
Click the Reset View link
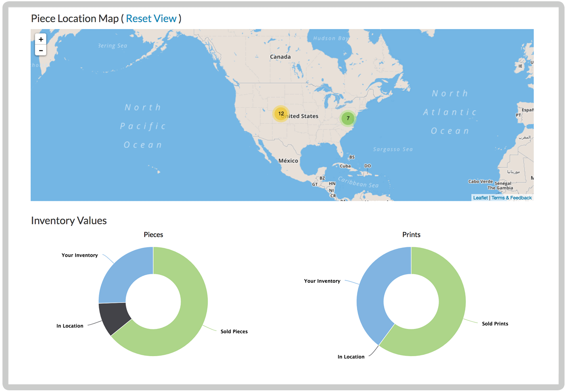(x=152, y=18)
